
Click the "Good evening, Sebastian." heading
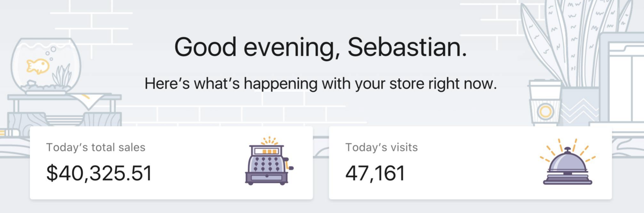[320, 47]
